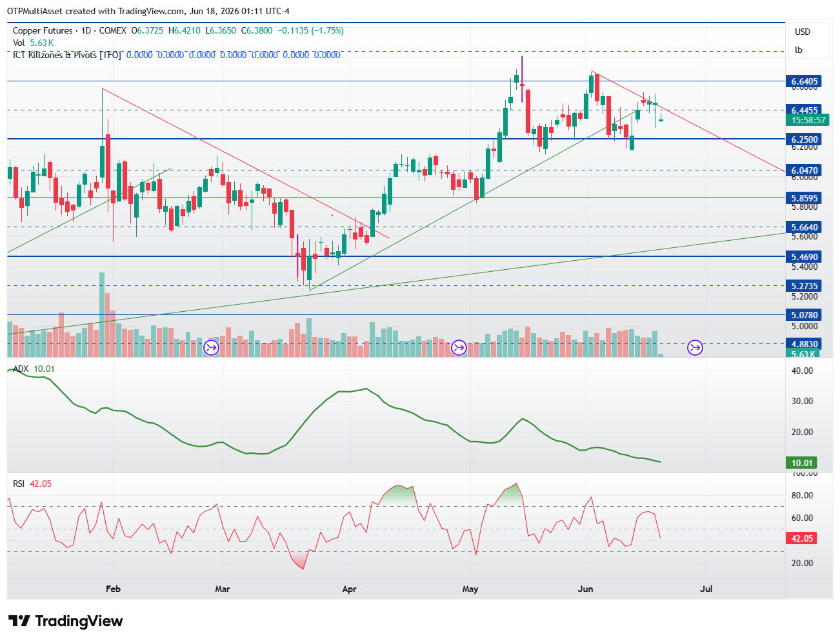Select the ADX indicator legend
840x643 pixels.
tap(34, 369)
